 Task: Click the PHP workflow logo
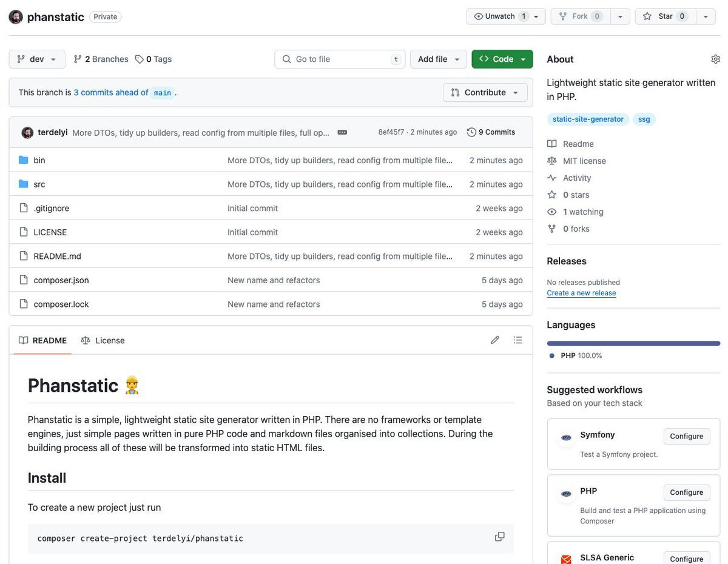(566, 494)
